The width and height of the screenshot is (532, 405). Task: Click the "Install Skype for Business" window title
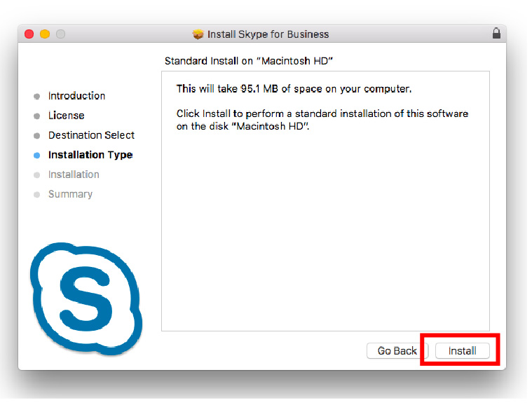point(268,34)
